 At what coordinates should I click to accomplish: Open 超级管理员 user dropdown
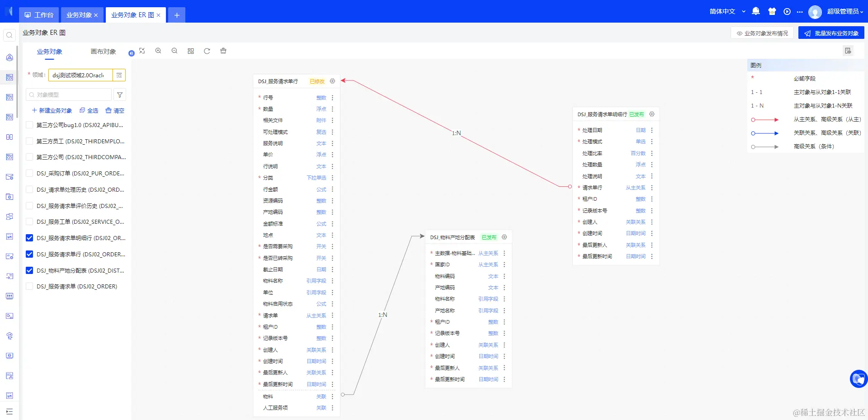point(845,11)
